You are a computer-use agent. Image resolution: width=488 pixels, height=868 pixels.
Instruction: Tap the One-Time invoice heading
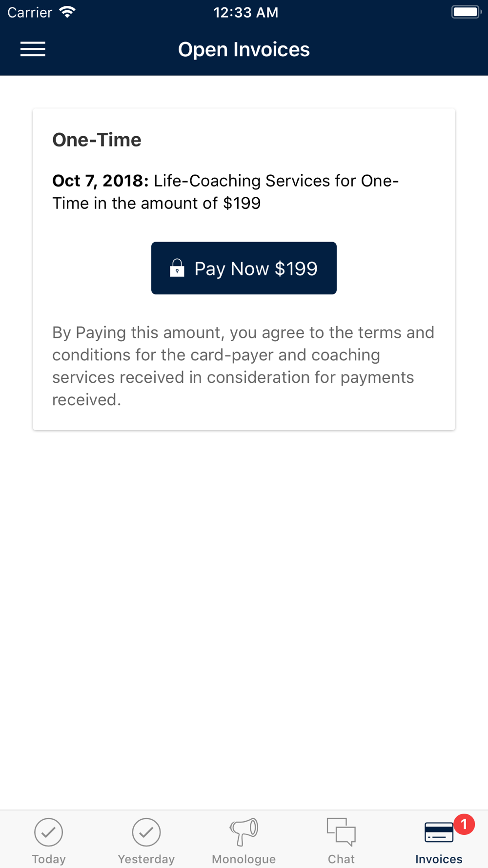(97, 140)
